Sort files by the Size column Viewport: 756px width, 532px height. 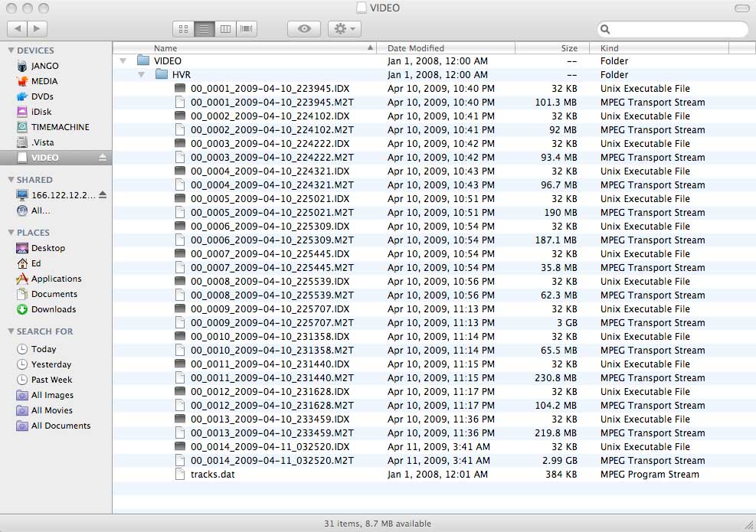(551, 48)
